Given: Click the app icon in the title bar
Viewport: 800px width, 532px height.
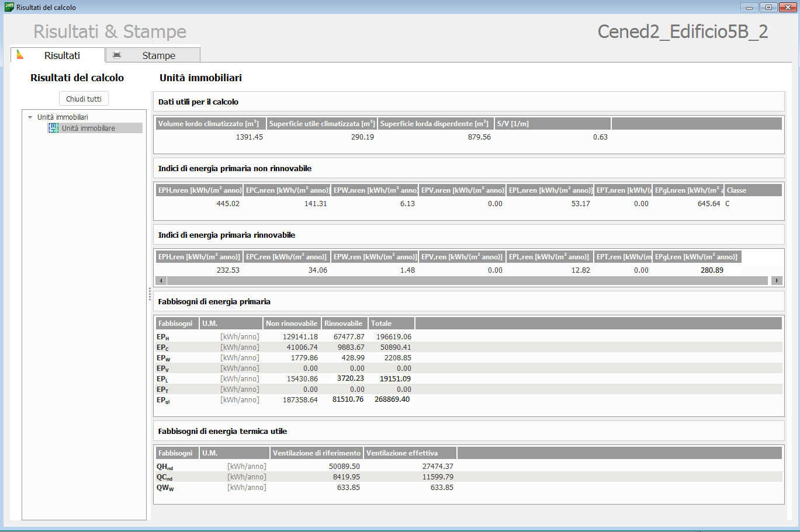Looking at the screenshot, I should point(9,7).
